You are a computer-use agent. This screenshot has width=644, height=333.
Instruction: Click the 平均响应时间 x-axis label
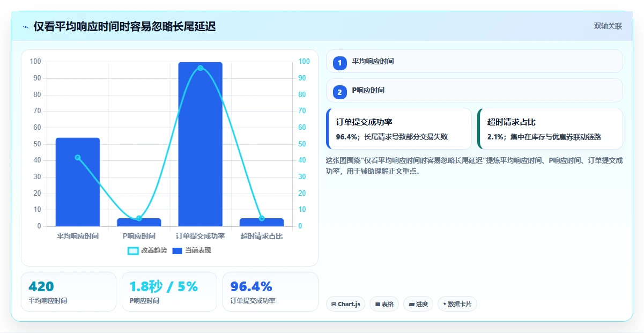pos(78,236)
